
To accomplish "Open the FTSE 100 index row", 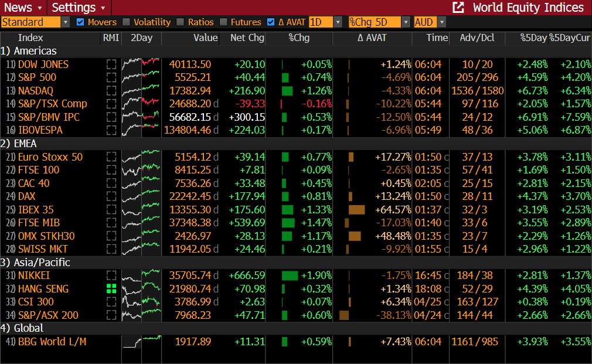I will pyautogui.click(x=39, y=170).
